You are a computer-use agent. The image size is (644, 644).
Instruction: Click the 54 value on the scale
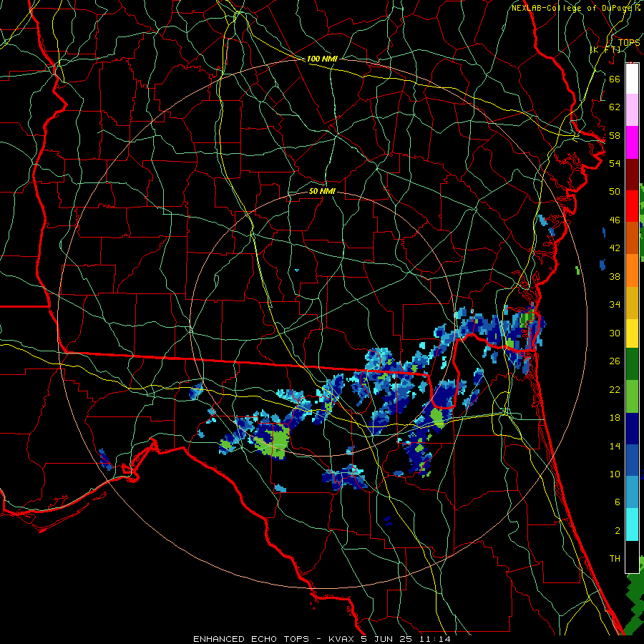tap(615, 163)
